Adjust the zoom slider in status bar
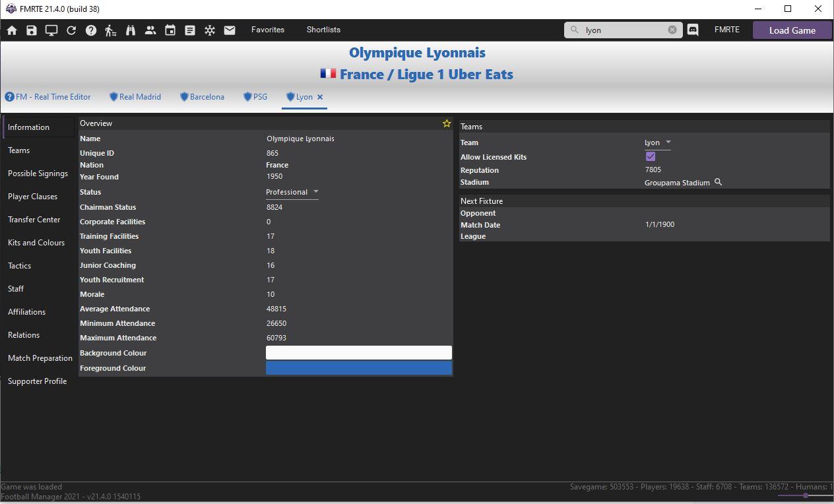Viewport: 834px width, 504px height. (x=805, y=495)
